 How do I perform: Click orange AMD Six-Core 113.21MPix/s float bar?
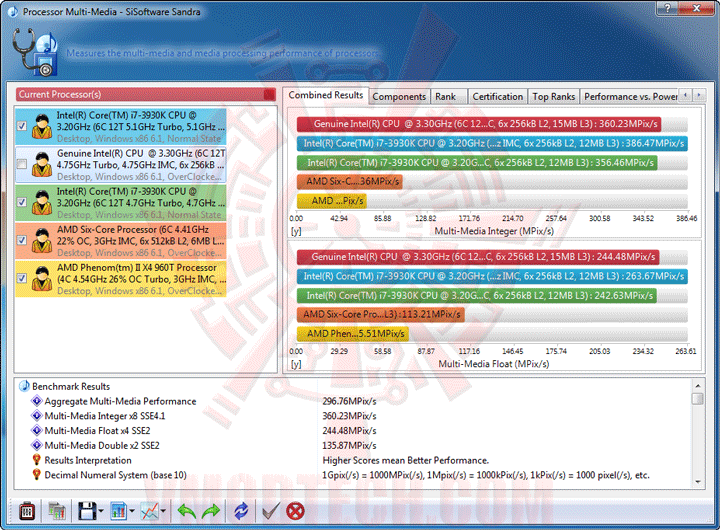(381, 315)
